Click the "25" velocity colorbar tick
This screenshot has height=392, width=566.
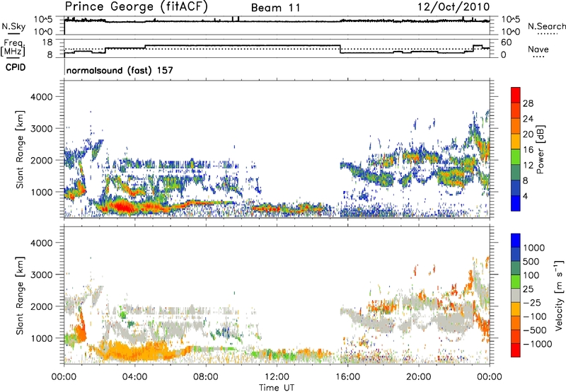click(529, 289)
